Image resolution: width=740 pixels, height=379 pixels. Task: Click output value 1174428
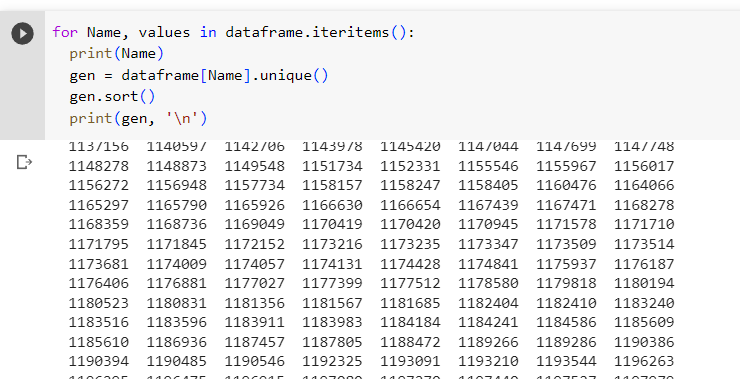[410, 264]
